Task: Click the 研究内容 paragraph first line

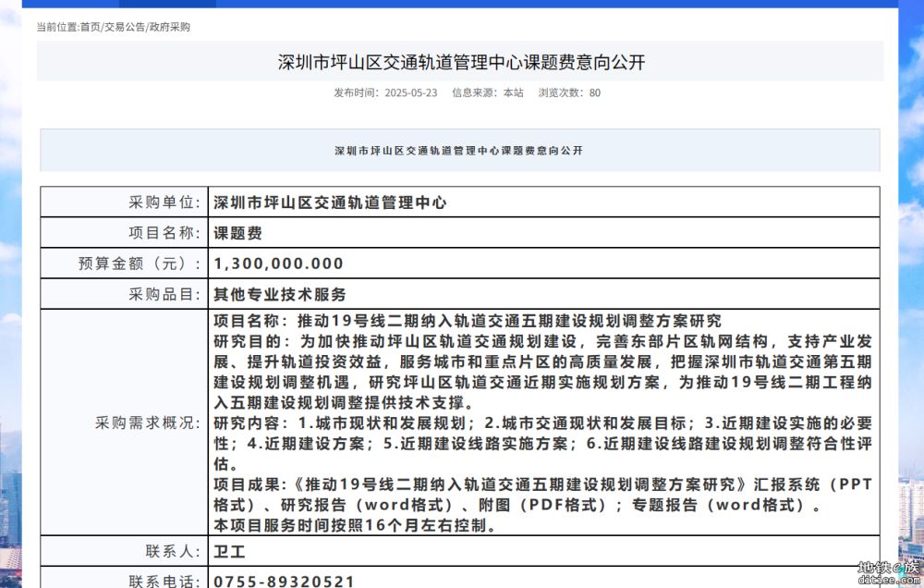Action: (542, 423)
